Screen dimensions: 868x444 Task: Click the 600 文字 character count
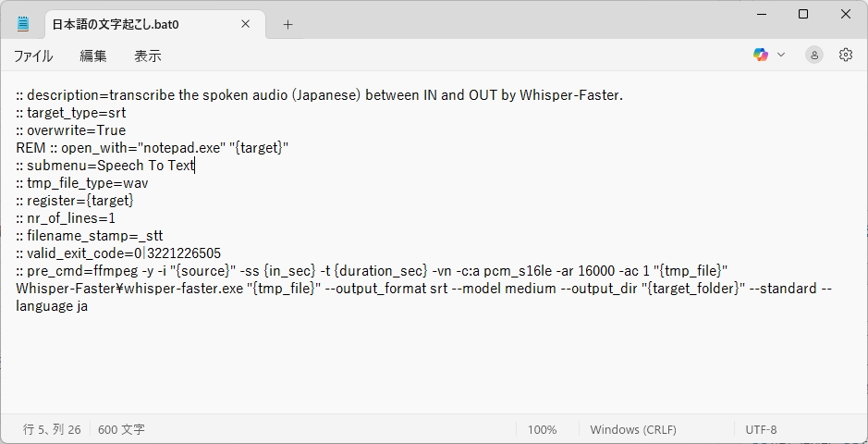point(121,429)
